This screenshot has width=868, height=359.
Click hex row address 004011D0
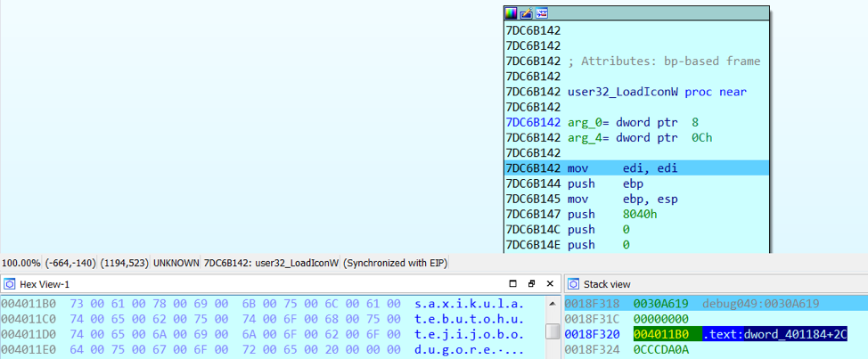[29, 335]
